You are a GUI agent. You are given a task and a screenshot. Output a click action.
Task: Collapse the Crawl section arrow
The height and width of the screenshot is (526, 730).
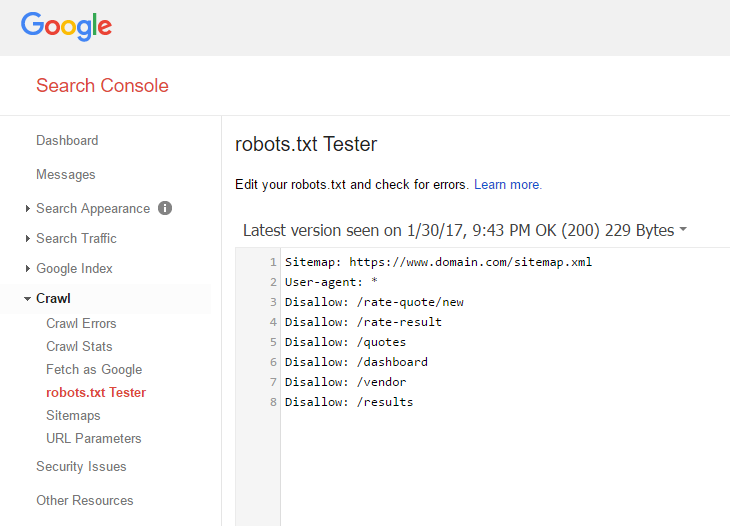pyautogui.click(x=27, y=299)
